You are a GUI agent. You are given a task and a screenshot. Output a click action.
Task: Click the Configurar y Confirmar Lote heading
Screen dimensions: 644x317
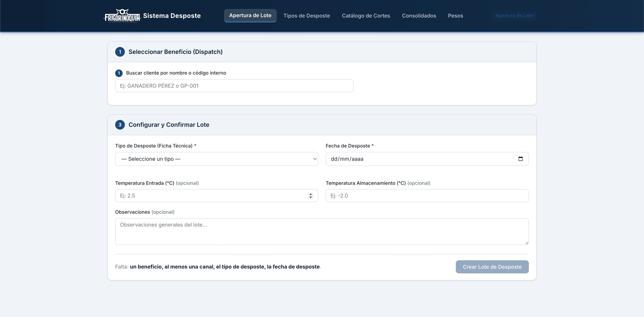click(169, 125)
